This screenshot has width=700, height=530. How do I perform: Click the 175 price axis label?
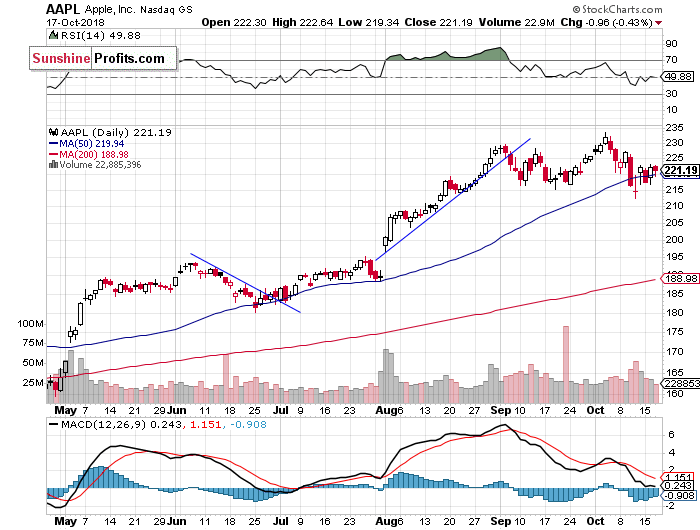(674, 331)
